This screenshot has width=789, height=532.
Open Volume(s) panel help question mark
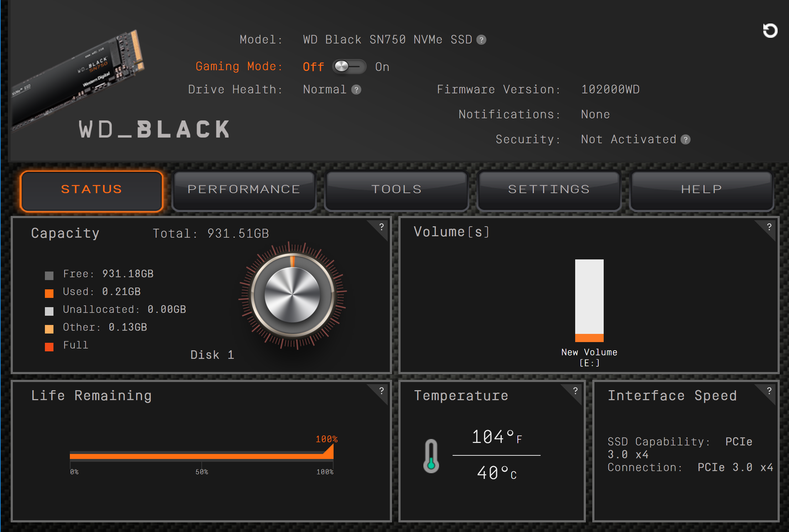pos(769,227)
